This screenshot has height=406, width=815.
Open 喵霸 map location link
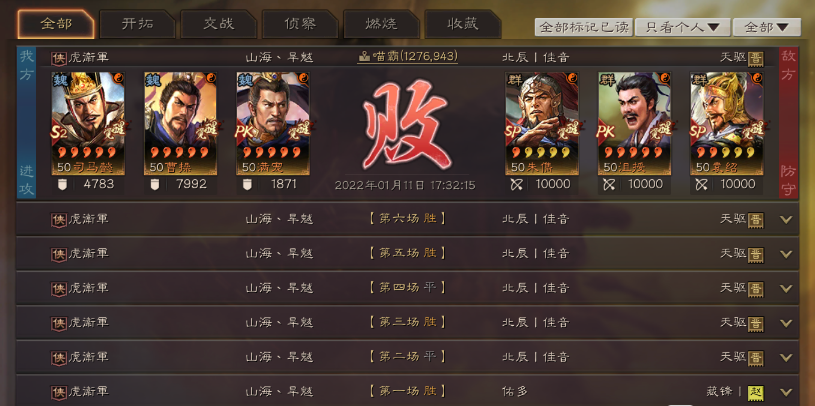(408, 56)
